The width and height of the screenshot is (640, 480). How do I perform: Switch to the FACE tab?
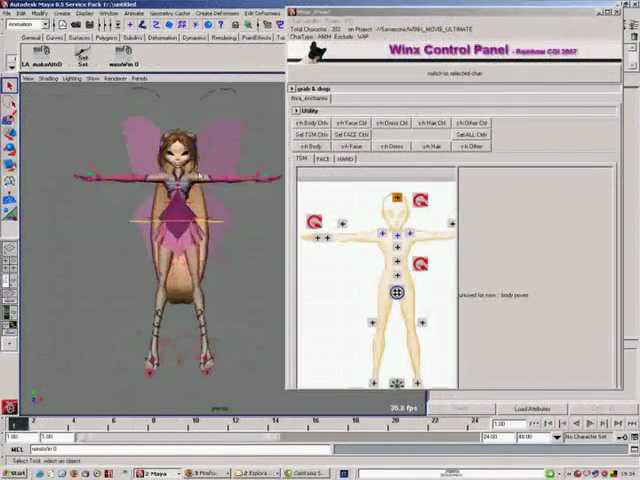pyautogui.click(x=323, y=159)
